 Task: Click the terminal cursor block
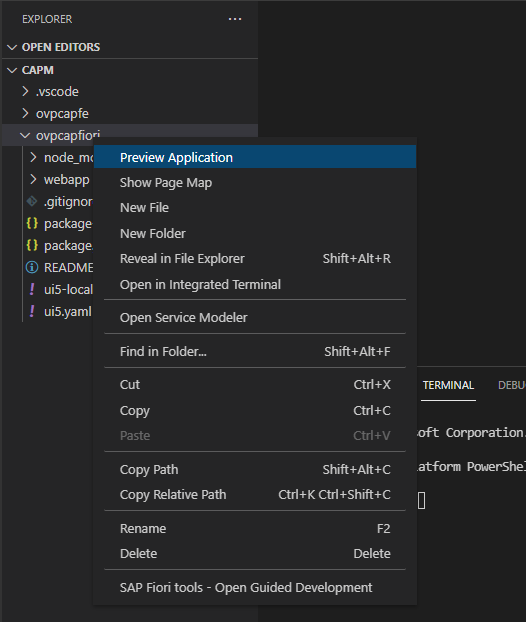coord(422,500)
